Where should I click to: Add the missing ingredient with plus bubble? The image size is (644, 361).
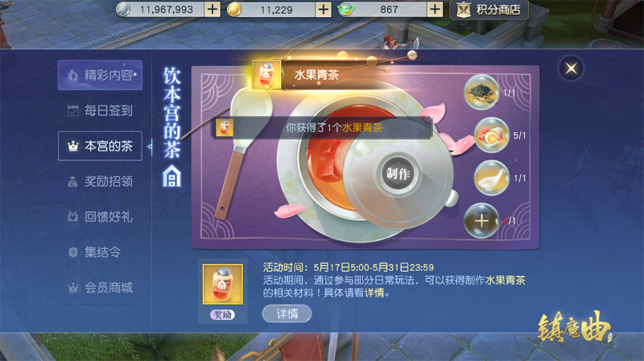tap(481, 221)
